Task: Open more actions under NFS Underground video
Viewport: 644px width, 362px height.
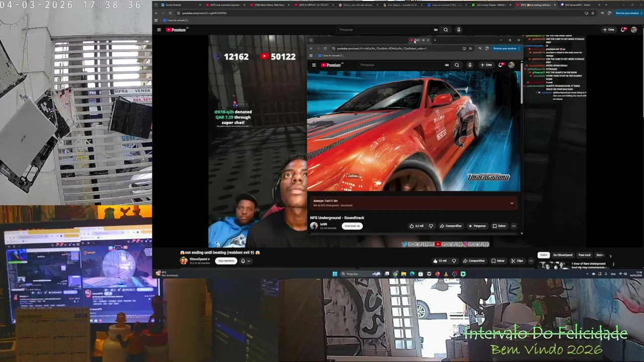Action: click(x=514, y=226)
